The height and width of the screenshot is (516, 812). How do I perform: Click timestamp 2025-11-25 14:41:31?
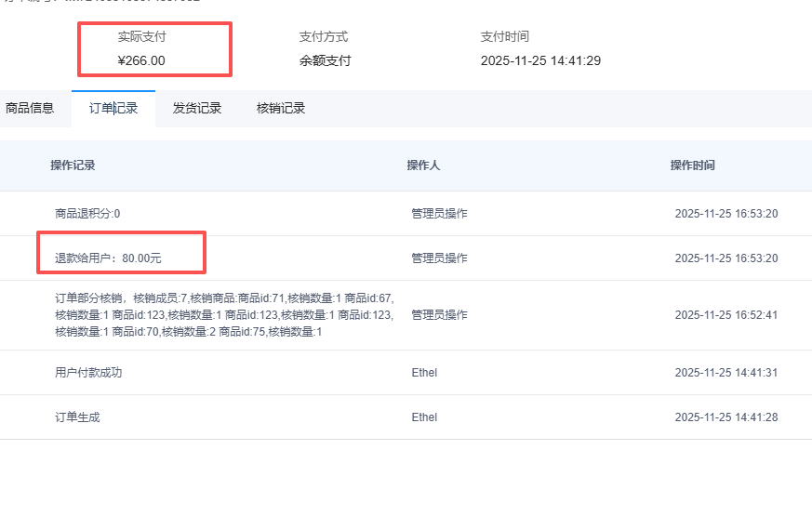(726, 373)
